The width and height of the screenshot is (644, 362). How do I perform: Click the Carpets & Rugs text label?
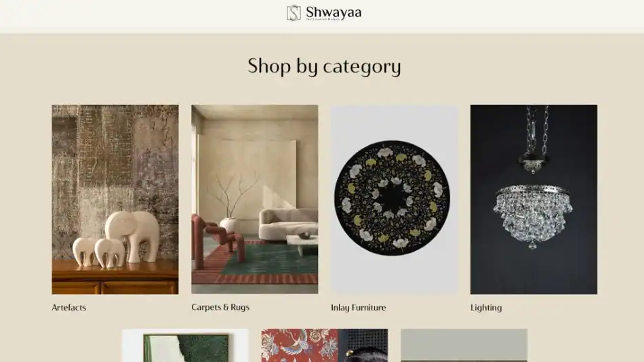[220, 307]
